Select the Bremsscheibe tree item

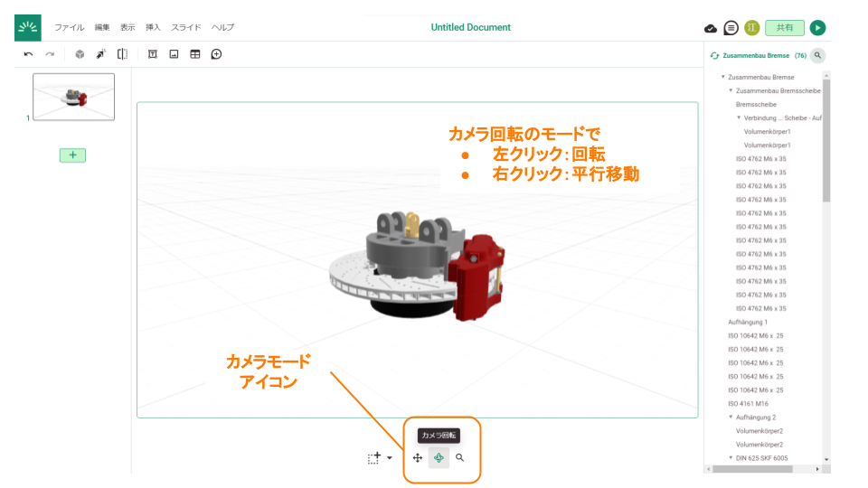(x=756, y=105)
